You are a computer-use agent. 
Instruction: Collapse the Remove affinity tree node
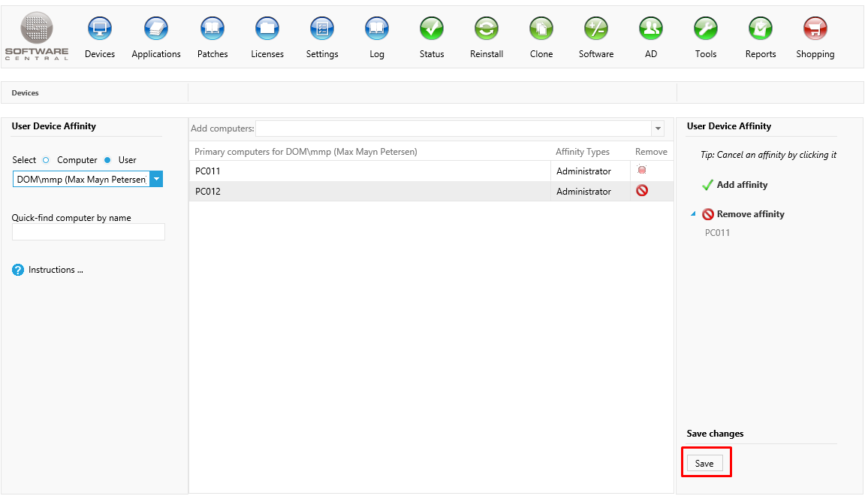tap(692, 214)
